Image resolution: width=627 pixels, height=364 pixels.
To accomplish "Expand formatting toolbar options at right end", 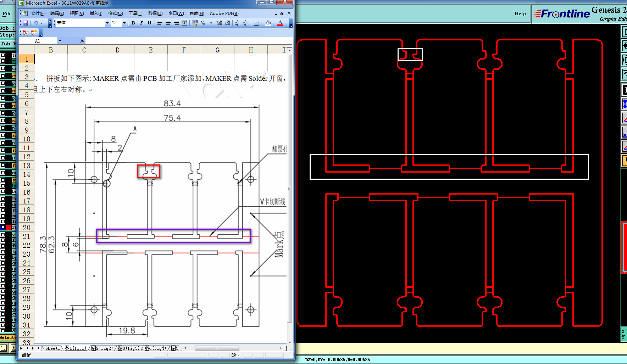I will (291, 24).
